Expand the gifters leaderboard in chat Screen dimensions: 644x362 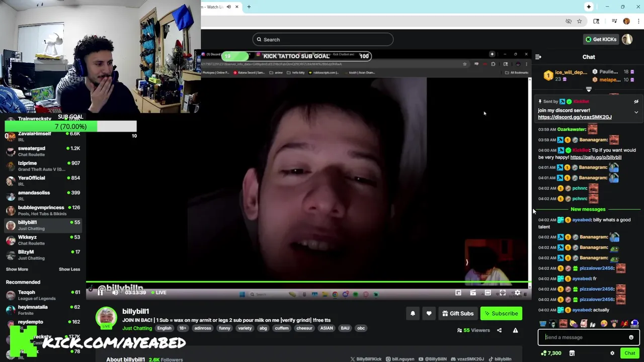click(589, 89)
